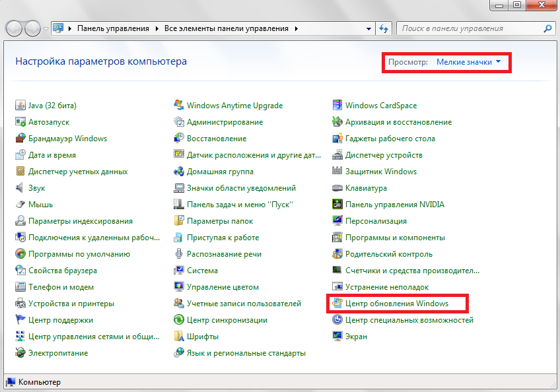The height and width of the screenshot is (392, 560).
Task: Select Панель управления breadcrumb segment
Action: [x=114, y=29]
